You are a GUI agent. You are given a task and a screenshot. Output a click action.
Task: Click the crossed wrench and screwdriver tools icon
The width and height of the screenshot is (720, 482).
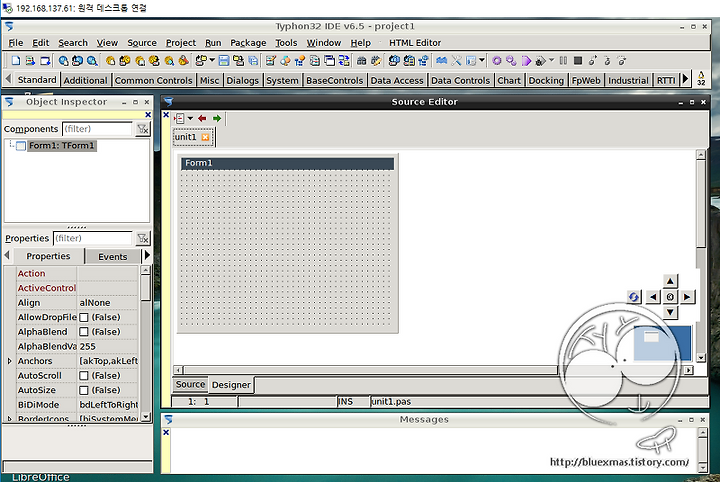pos(456,61)
